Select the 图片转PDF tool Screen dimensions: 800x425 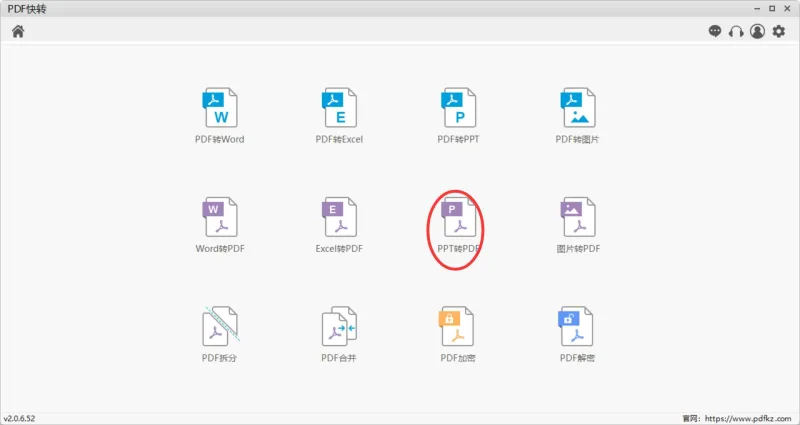(578, 217)
